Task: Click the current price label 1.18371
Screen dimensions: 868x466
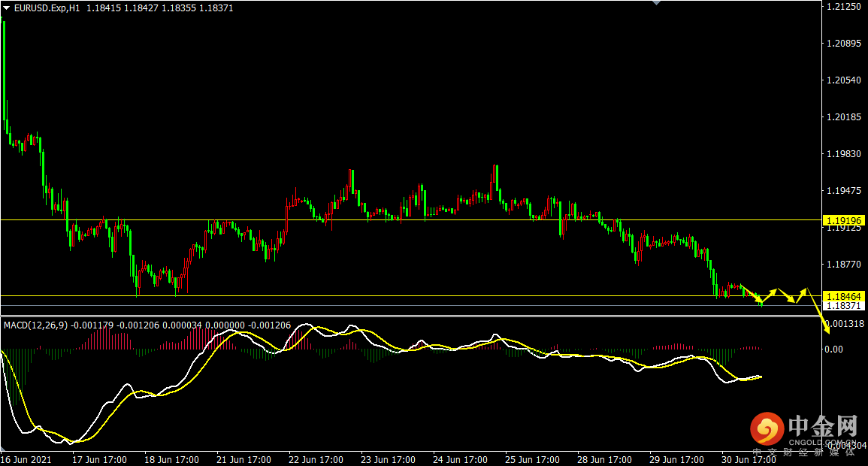Action: point(844,305)
